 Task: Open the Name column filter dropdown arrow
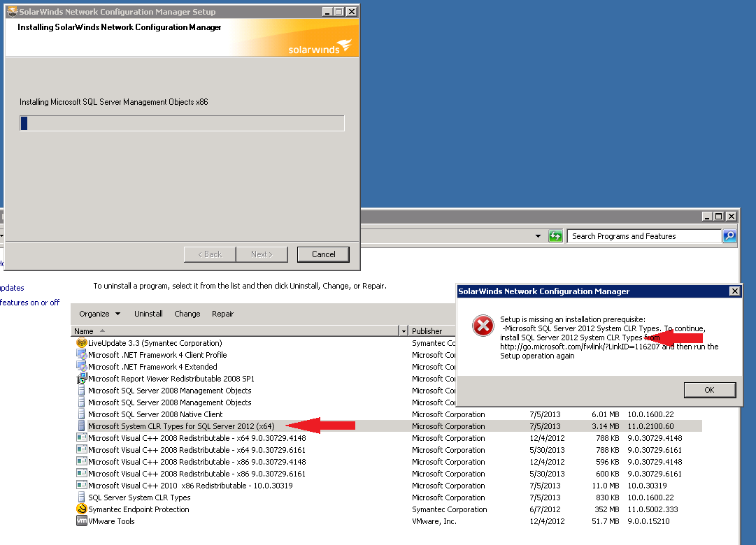(x=404, y=331)
